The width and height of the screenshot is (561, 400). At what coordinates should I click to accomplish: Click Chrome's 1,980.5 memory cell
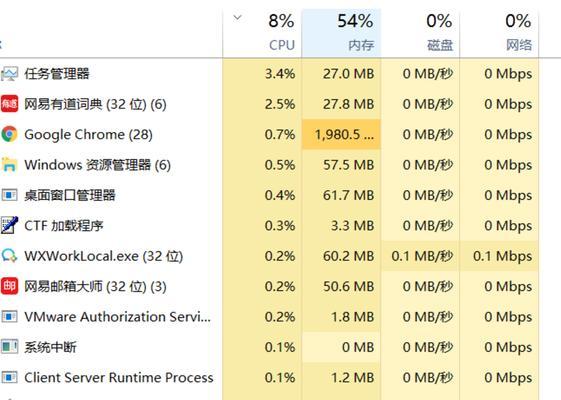tap(341, 135)
